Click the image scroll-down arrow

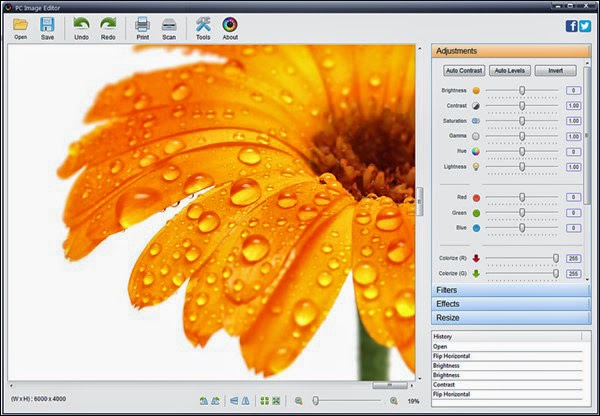pyautogui.click(x=420, y=378)
